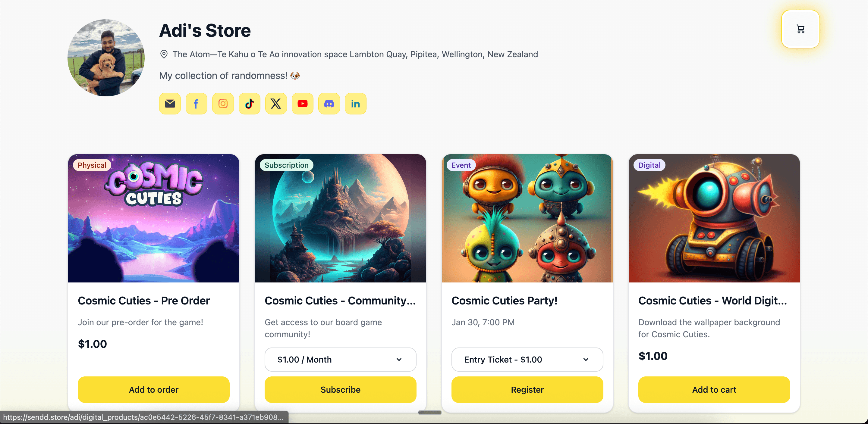Click the Subscribe button
The height and width of the screenshot is (424, 868).
340,389
